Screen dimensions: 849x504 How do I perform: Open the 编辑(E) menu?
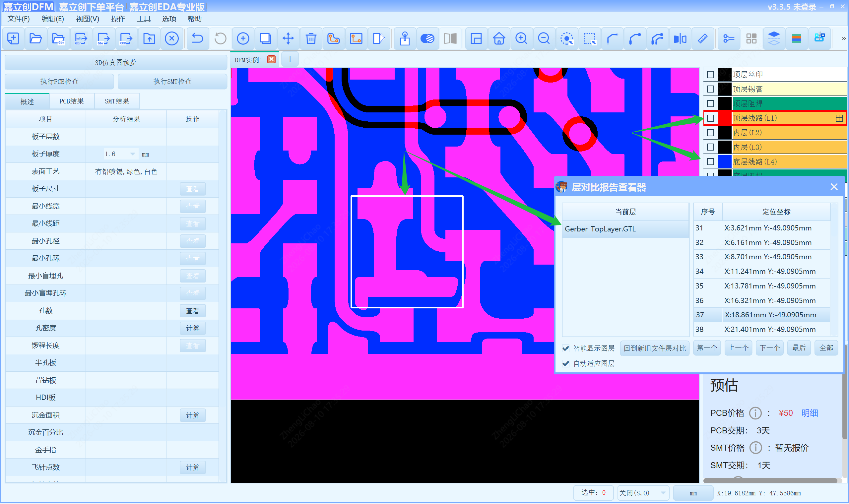pyautogui.click(x=53, y=19)
